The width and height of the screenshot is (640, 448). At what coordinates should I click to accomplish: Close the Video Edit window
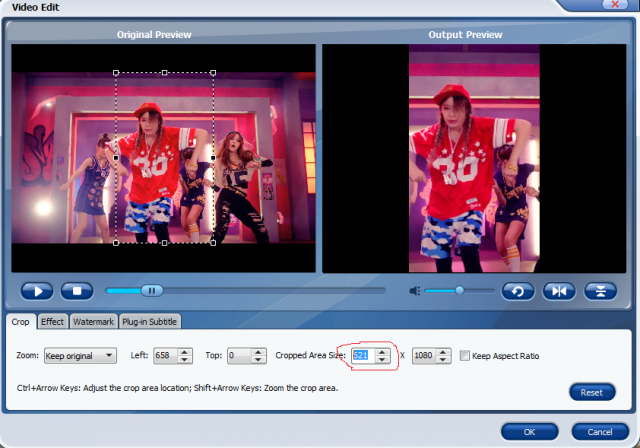615,4
